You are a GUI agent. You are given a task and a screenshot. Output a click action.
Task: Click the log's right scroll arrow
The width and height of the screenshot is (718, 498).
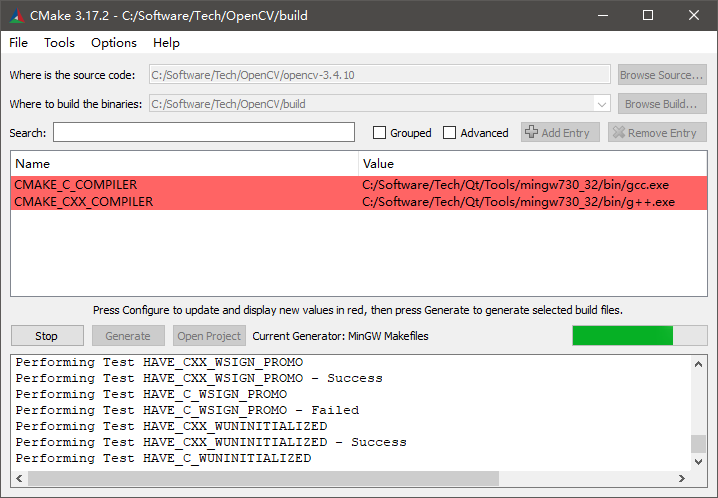click(682, 478)
